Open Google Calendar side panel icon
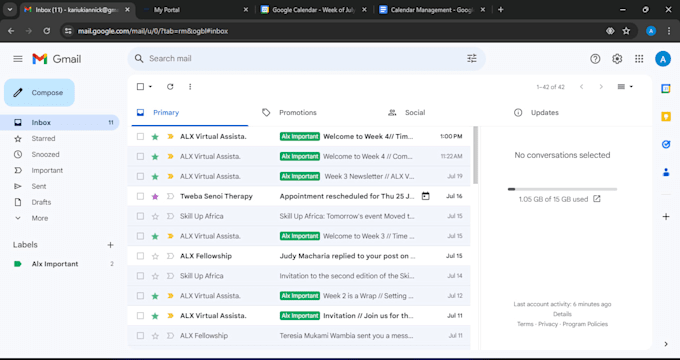Image resolution: width=680 pixels, height=360 pixels. pos(666,89)
